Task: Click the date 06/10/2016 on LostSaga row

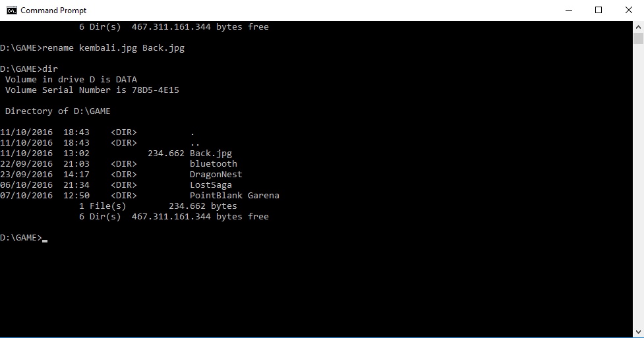Action: [x=26, y=185]
